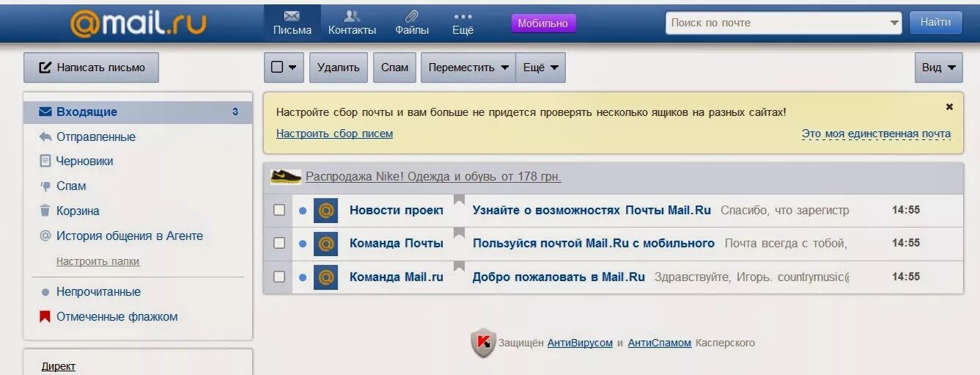This screenshot has height=375, width=980.
Task: Open message Добро пожаловать в Mail.Ru
Action: click(x=559, y=277)
